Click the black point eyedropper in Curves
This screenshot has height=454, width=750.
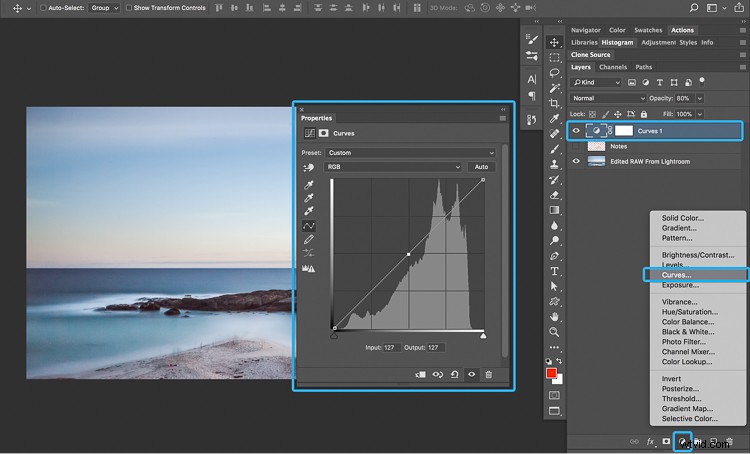point(309,185)
